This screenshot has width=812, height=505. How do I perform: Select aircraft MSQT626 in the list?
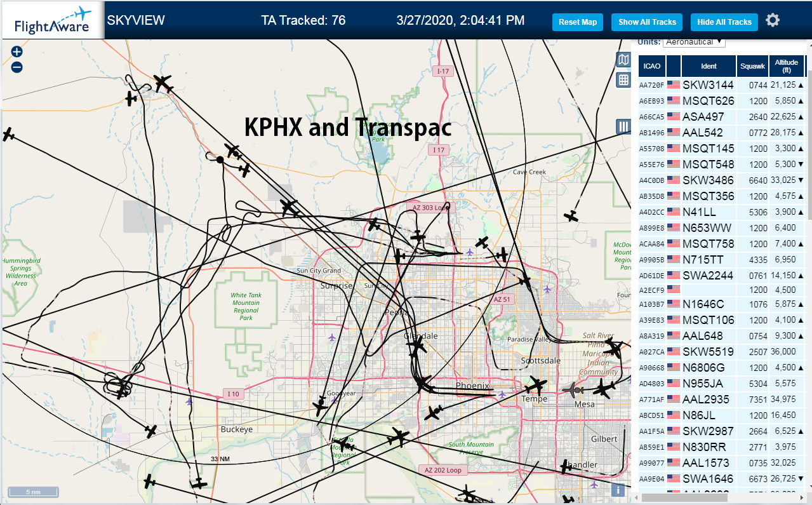click(708, 101)
